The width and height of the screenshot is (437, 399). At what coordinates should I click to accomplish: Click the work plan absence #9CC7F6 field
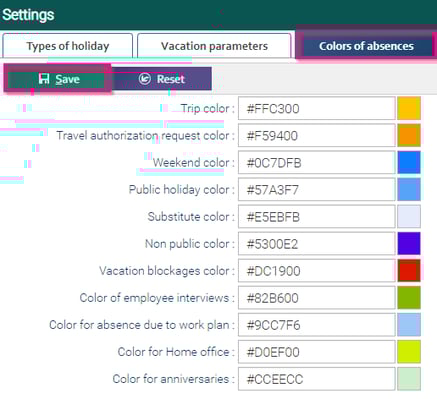pyautogui.click(x=317, y=325)
